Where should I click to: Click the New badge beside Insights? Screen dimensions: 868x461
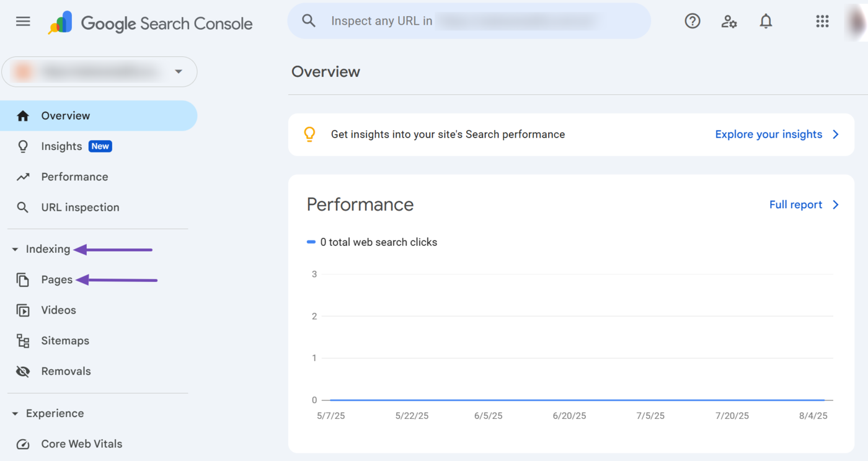100,146
